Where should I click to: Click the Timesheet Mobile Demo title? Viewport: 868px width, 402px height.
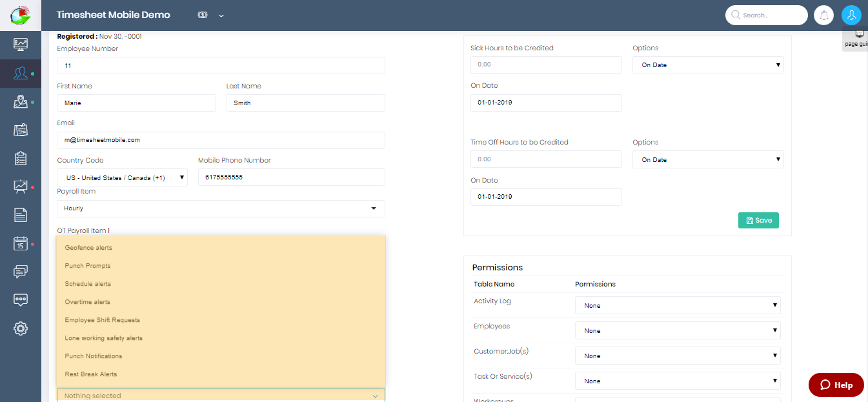tap(114, 15)
